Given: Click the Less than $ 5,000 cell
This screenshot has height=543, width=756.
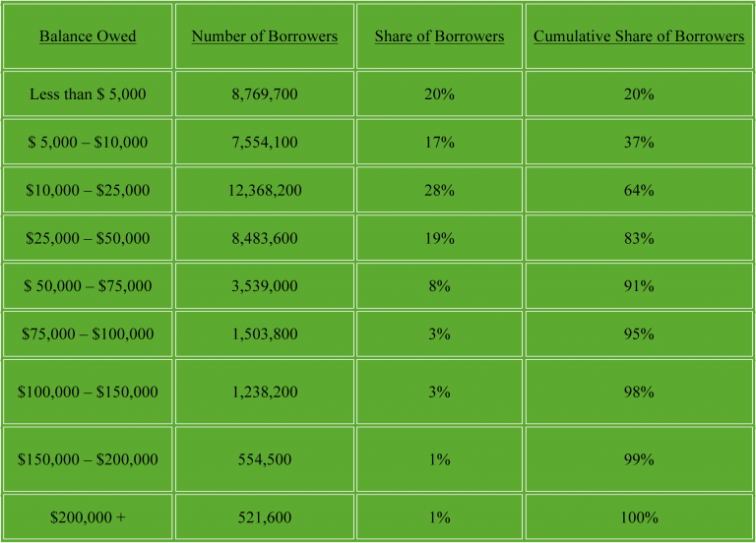Looking at the screenshot, I should coord(88,93).
